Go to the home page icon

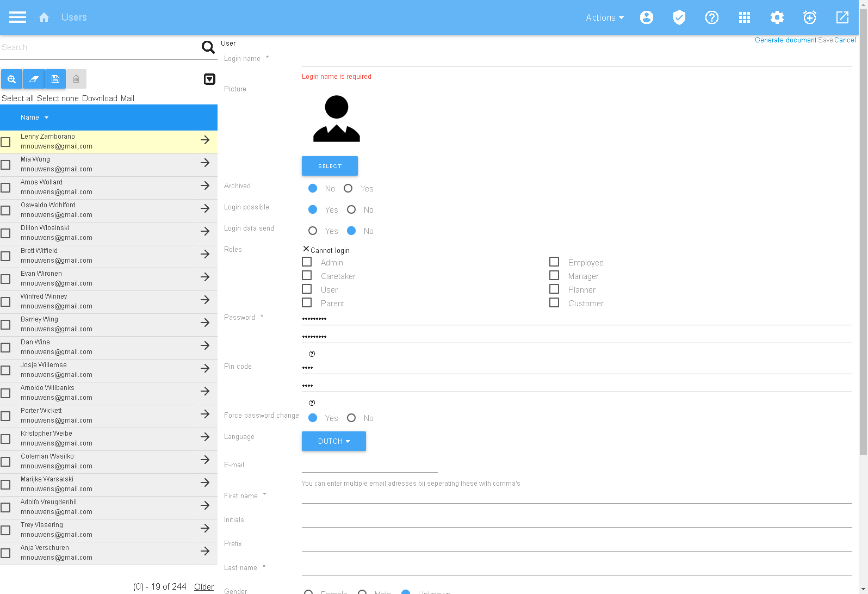(x=44, y=17)
